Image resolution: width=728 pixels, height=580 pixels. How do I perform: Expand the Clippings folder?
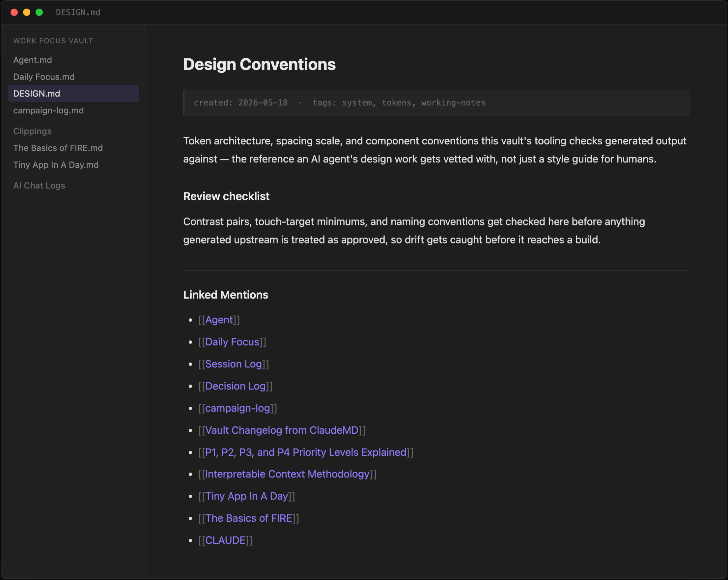[x=32, y=131]
